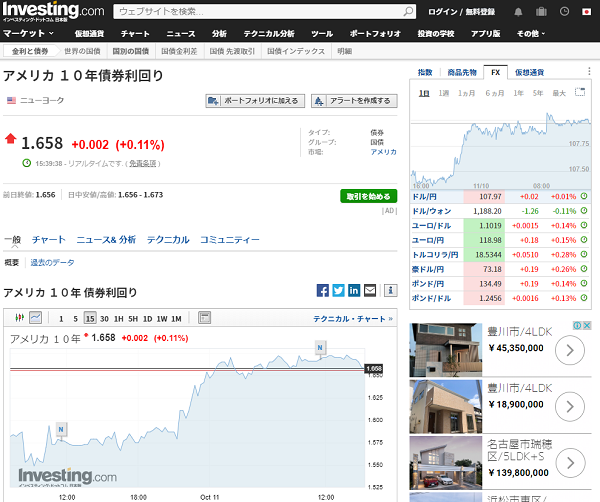Image resolution: width=600 pixels, height=502 pixels.
Task: Open 過去のデータ sub-tab
Action: [x=52, y=262]
